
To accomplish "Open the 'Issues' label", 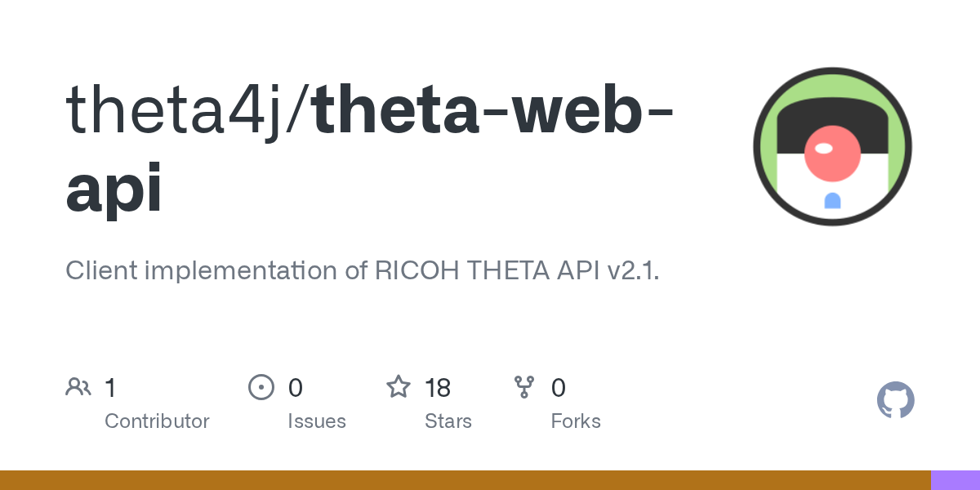I will click(316, 421).
